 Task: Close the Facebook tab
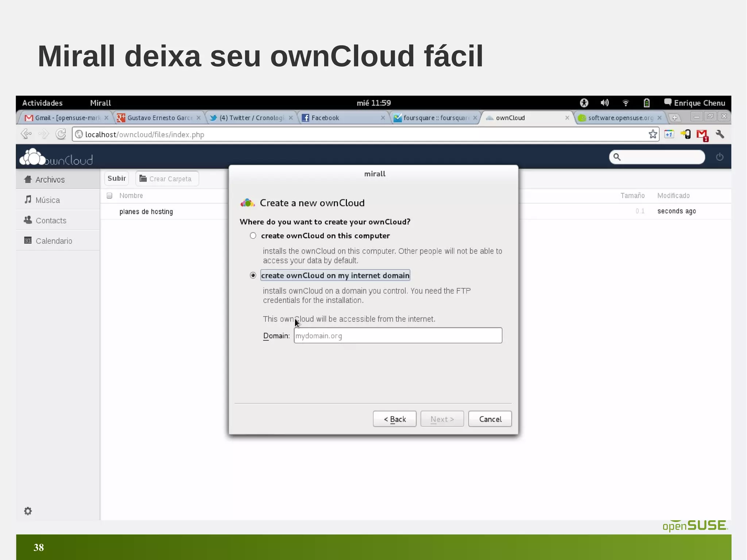[383, 117]
